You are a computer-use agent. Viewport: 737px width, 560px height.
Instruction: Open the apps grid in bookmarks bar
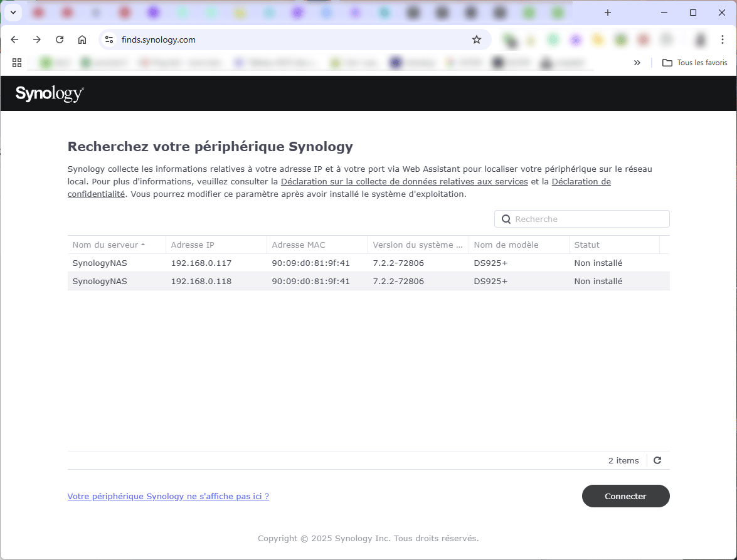pyautogui.click(x=17, y=63)
